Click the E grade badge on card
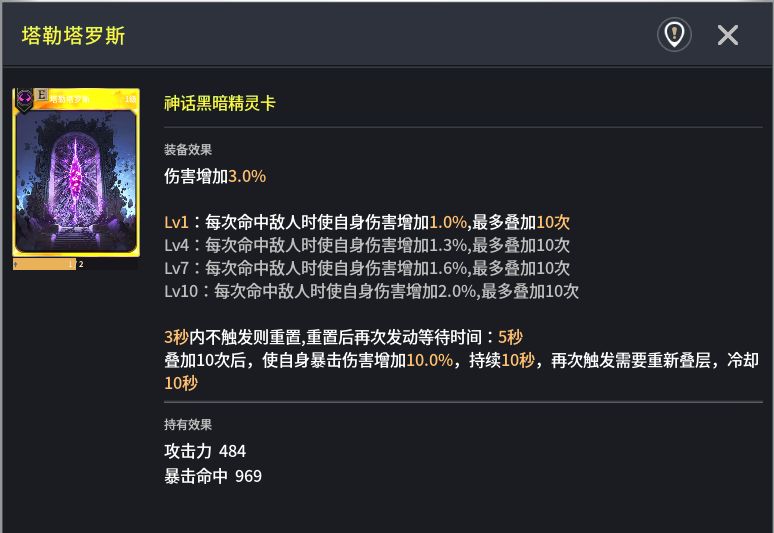The width and height of the screenshot is (774, 533). (x=41, y=95)
